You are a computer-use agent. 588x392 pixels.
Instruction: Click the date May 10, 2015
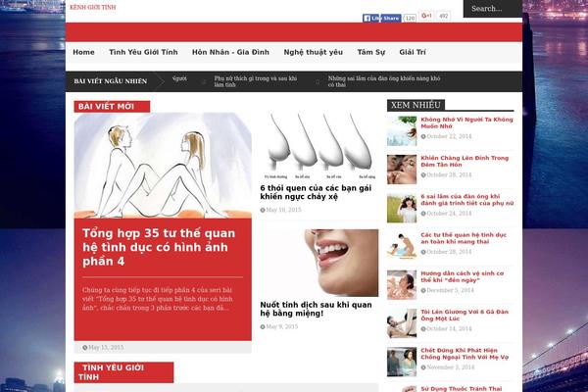pyautogui.click(x=283, y=210)
